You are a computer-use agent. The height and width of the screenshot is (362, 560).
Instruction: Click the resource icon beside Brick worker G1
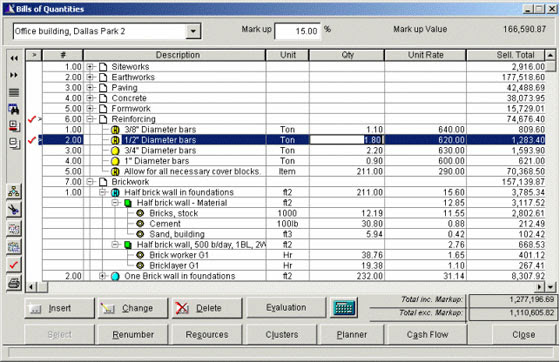pyautogui.click(x=140, y=255)
